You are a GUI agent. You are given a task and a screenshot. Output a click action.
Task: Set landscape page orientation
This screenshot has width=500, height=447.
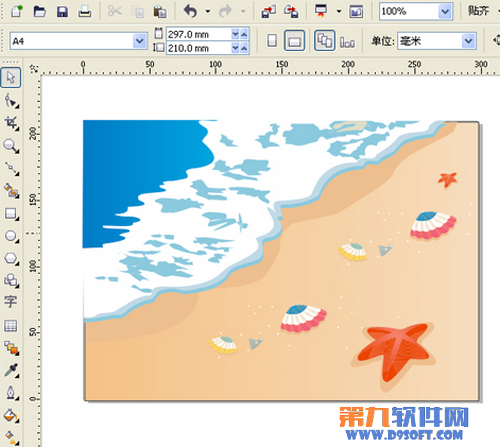click(294, 41)
